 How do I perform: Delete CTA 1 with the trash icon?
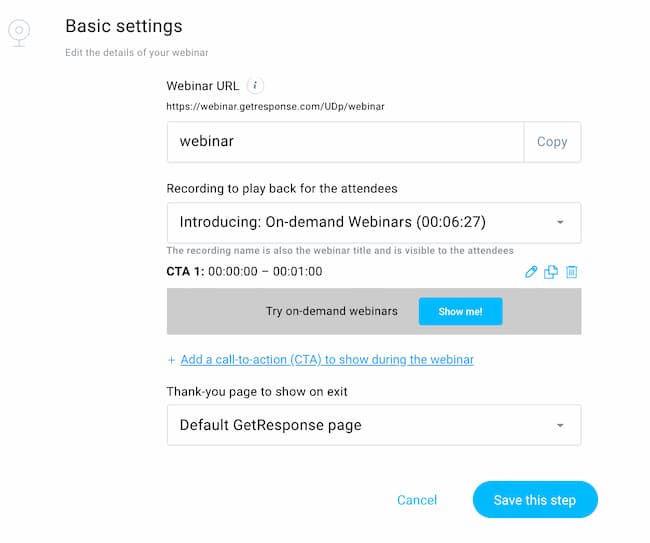(572, 271)
